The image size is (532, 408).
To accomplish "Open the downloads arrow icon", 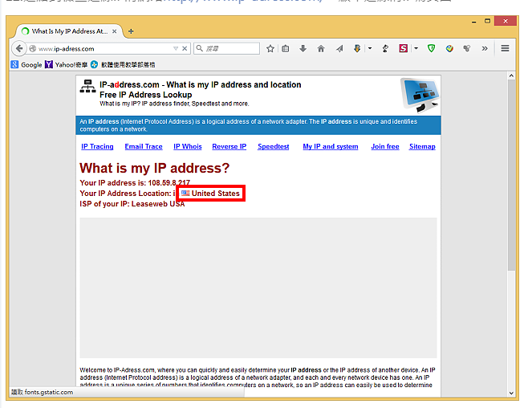I will coord(303,48).
